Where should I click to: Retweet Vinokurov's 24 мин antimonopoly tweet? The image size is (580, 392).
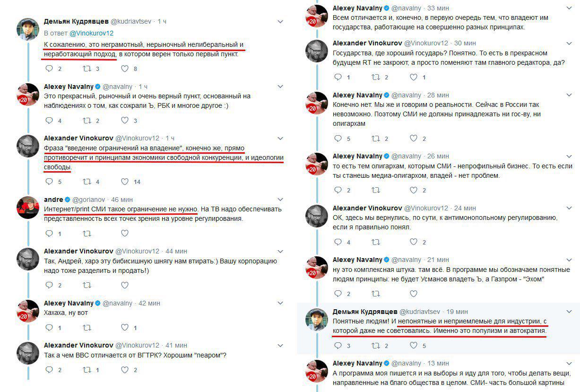pos(376,242)
